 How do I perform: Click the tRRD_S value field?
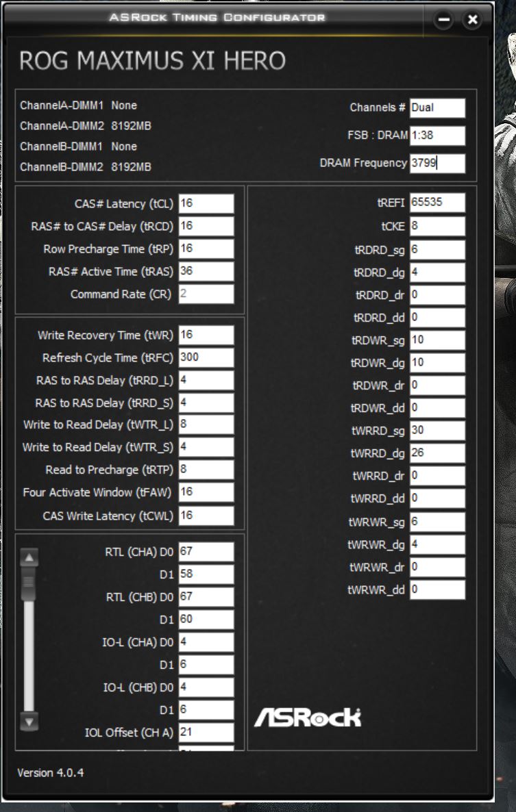pyautogui.click(x=206, y=403)
